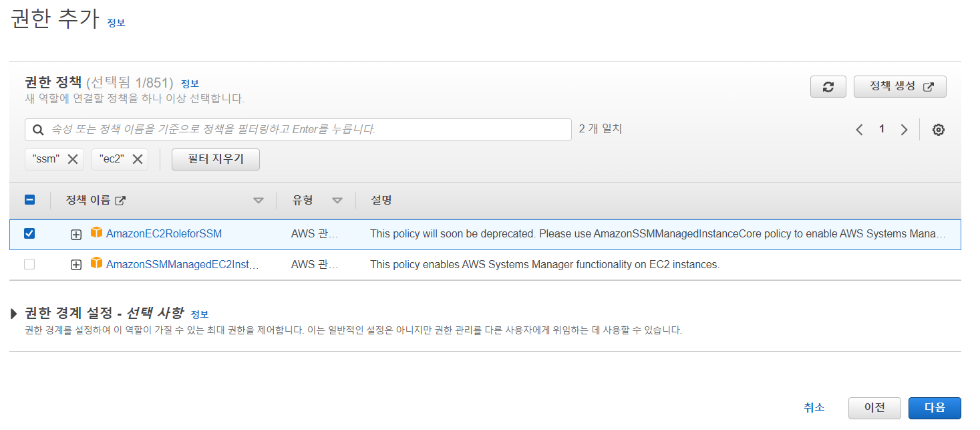Click the 필터 지우기 button
Viewport: 980px width, 430px height.
pos(216,159)
